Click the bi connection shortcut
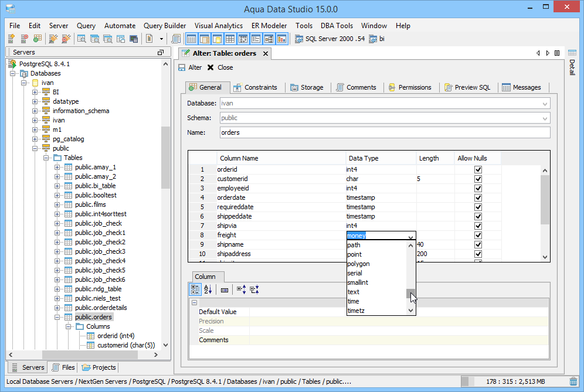This screenshot has height=392, width=584. click(x=377, y=39)
